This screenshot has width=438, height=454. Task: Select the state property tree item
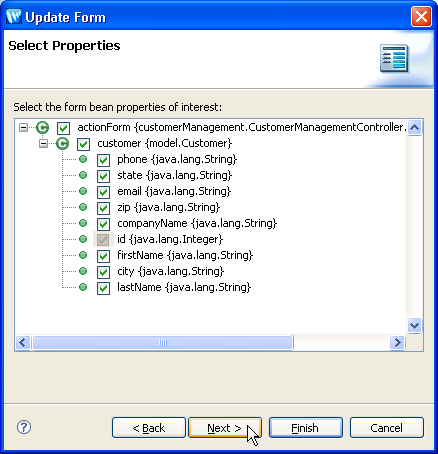click(x=174, y=175)
